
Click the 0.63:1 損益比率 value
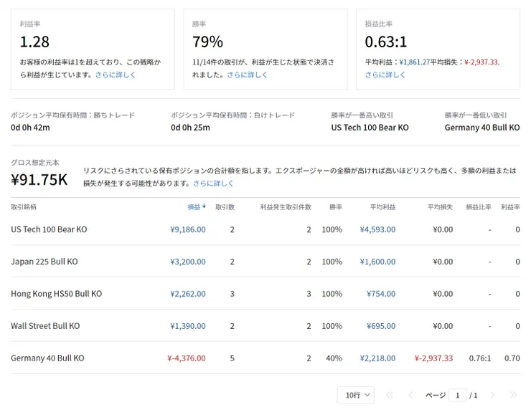click(386, 42)
